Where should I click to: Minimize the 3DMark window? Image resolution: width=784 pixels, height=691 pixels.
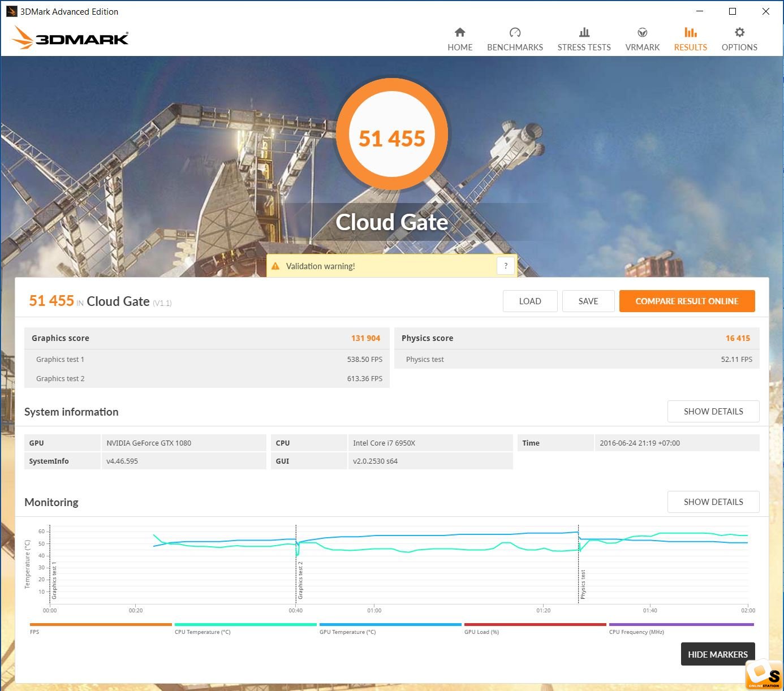(x=700, y=11)
